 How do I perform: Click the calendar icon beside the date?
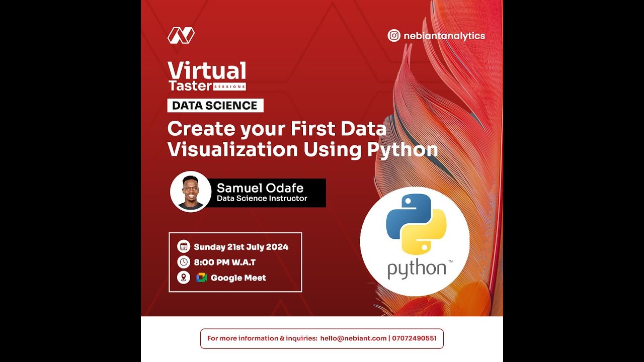tap(184, 246)
